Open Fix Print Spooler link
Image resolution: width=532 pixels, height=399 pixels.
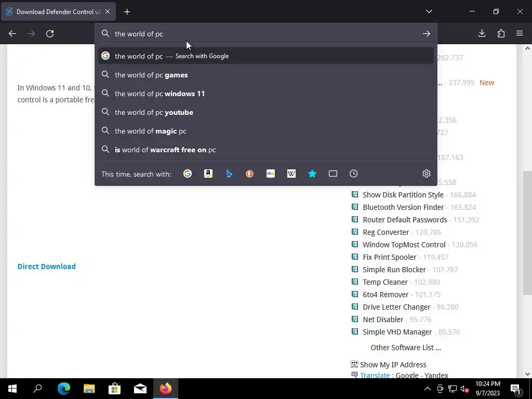(390, 257)
